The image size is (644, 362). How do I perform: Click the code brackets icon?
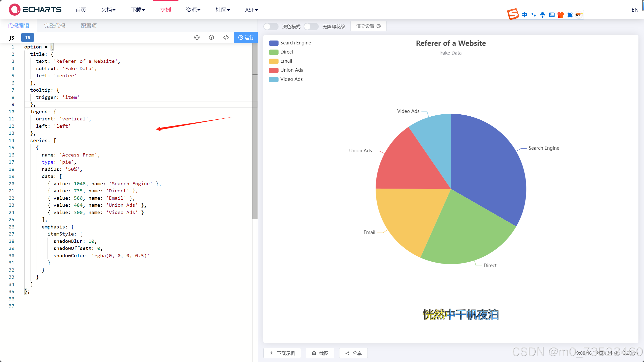pos(226,37)
